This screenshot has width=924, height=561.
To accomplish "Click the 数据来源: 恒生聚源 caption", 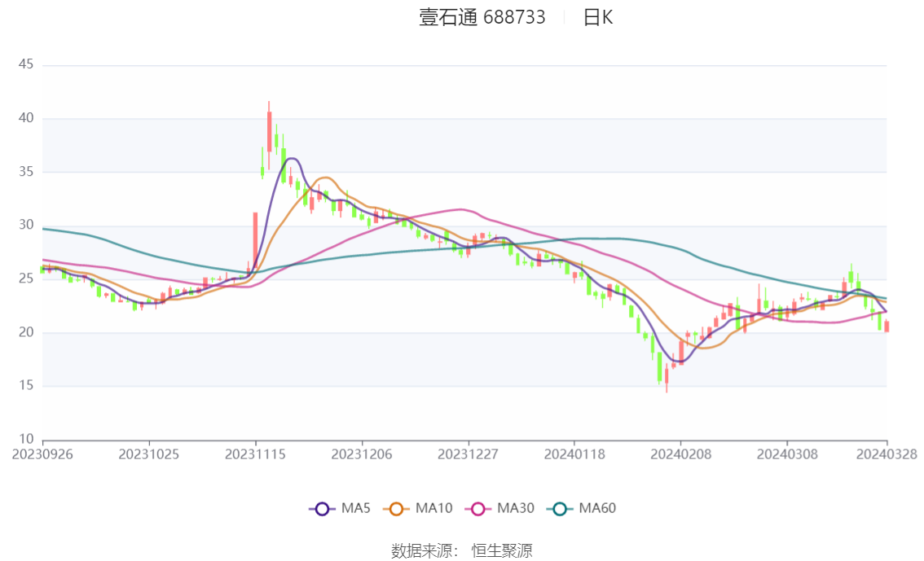I will pyautogui.click(x=461, y=551).
